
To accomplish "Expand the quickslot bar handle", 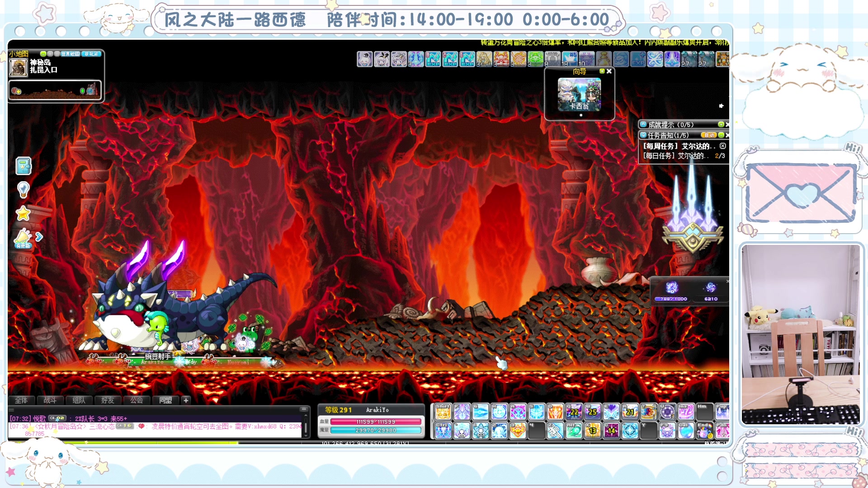I will 432,421.
